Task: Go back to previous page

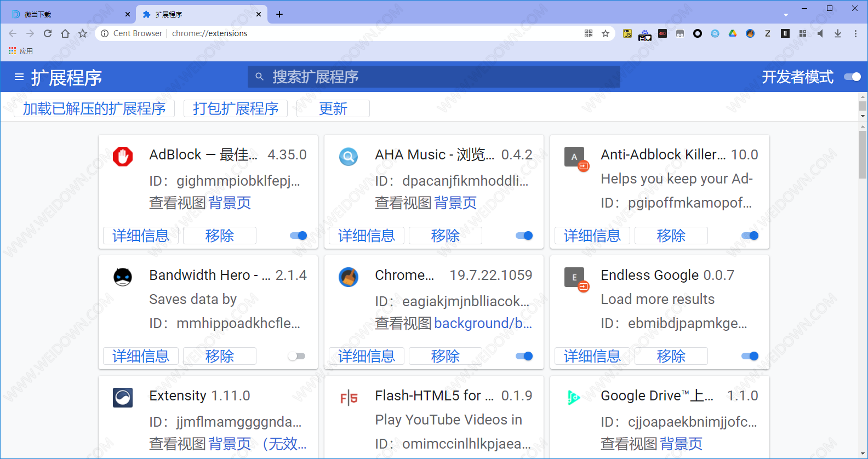Action: point(13,33)
